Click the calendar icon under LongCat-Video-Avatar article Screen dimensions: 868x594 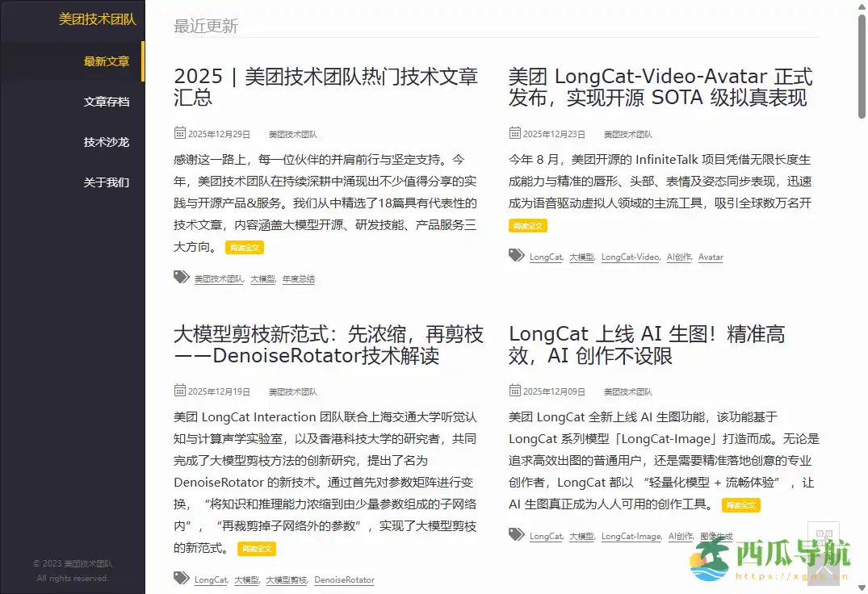514,133
